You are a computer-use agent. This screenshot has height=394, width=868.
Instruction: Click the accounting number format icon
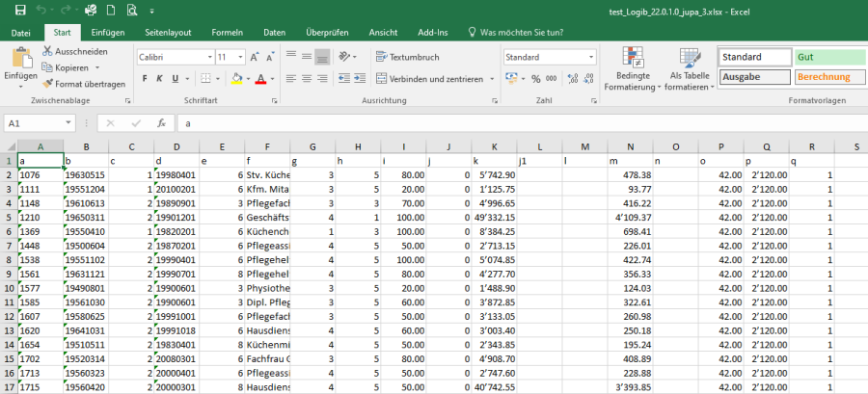pos(511,78)
